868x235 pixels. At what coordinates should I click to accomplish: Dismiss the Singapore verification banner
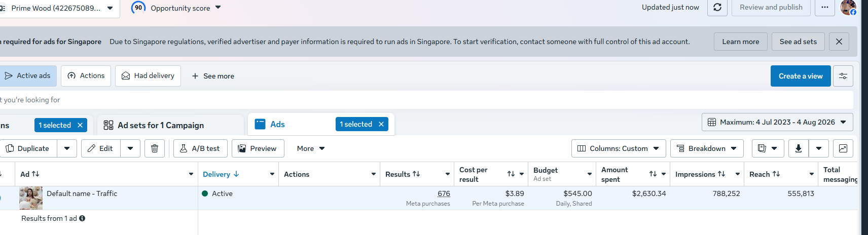click(x=839, y=42)
